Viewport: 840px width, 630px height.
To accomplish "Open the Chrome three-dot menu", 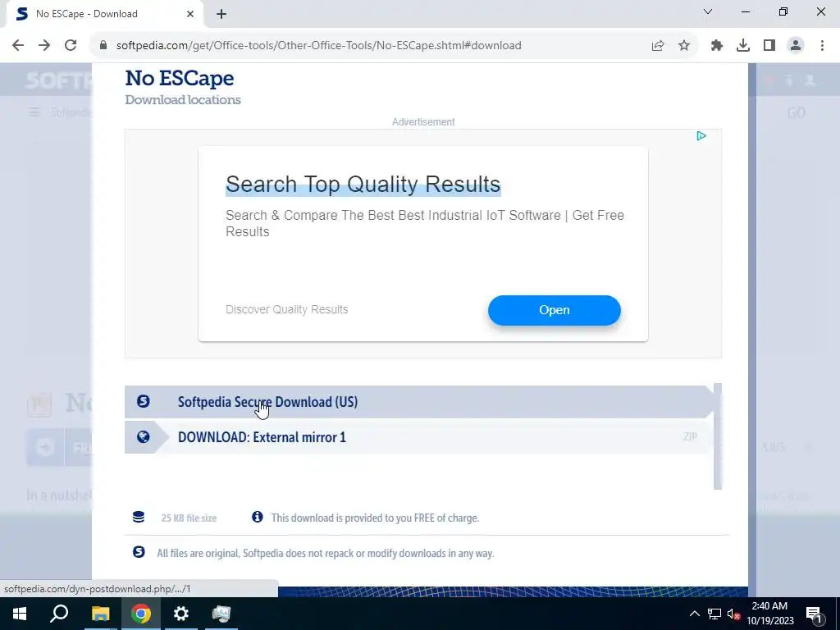I will pos(822,46).
